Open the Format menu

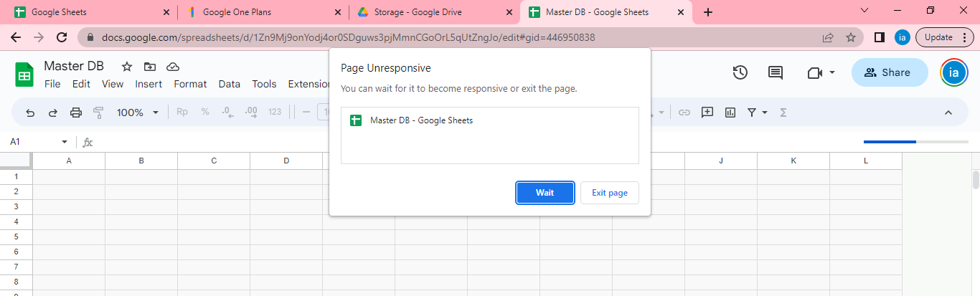click(190, 84)
